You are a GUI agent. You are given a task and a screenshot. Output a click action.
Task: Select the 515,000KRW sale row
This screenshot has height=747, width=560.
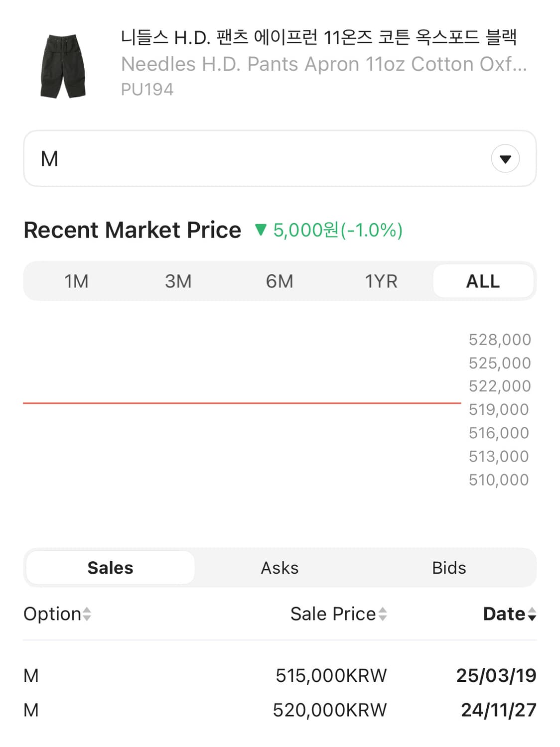pyautogui.click(x=331, y=676)
